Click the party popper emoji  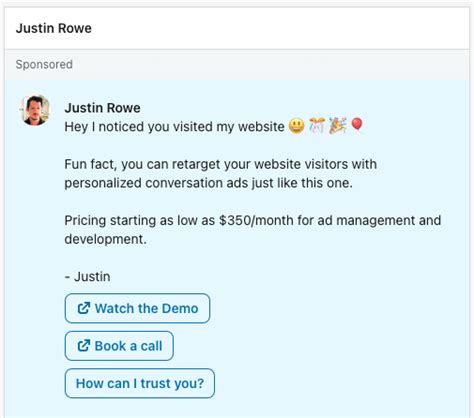(338, 126)
